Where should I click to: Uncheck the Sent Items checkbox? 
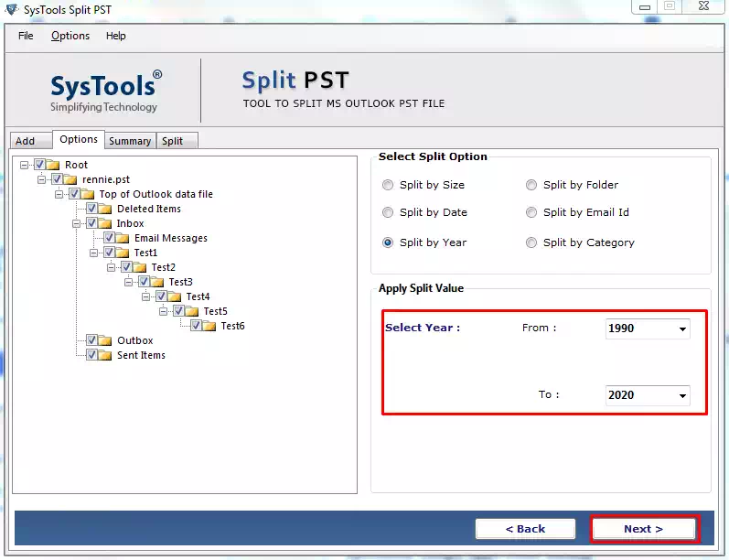pyautogui.click(x=91, y=355)
